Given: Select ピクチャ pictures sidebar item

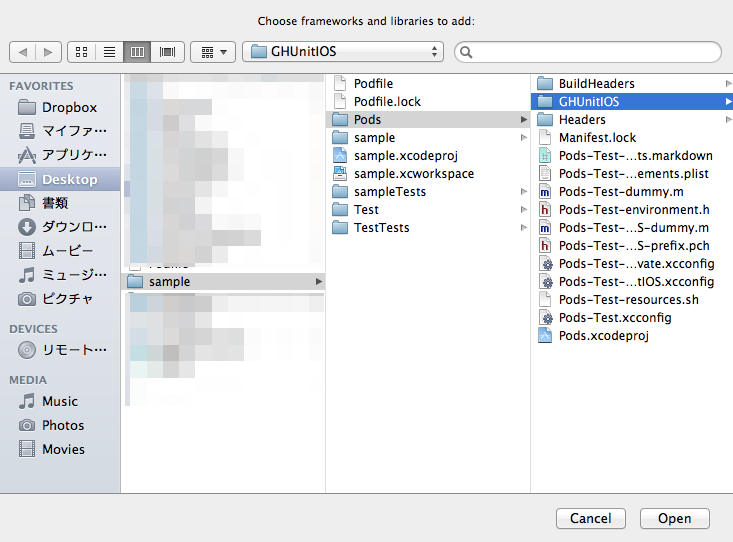Looking at the screenshot, I should [60, 298].
